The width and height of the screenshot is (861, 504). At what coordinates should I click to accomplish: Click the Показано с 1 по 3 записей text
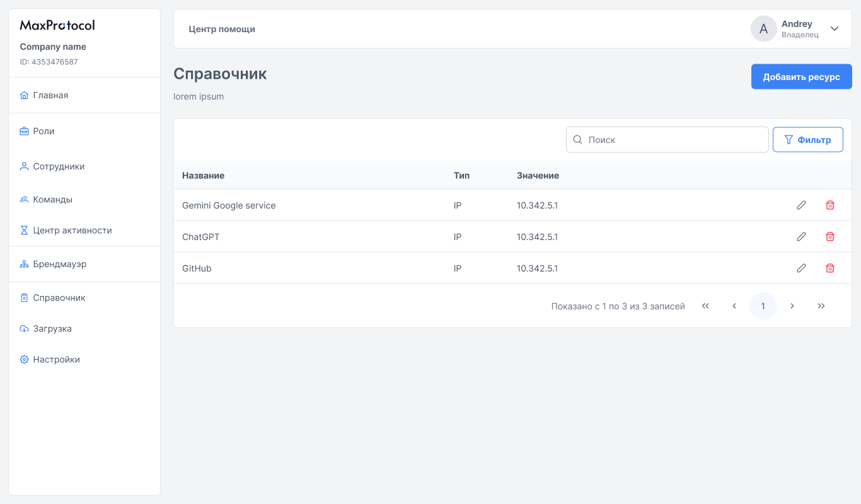coord(618,306)
